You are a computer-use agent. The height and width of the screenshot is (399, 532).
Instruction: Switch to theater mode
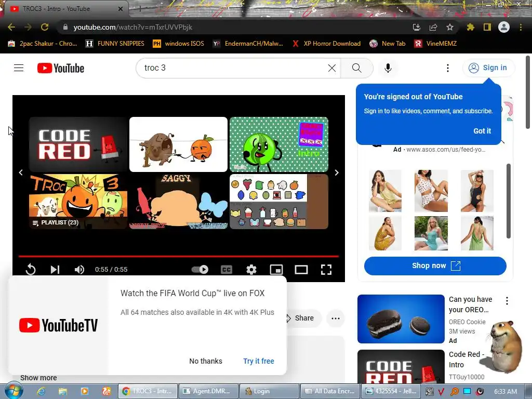[301, 270]
